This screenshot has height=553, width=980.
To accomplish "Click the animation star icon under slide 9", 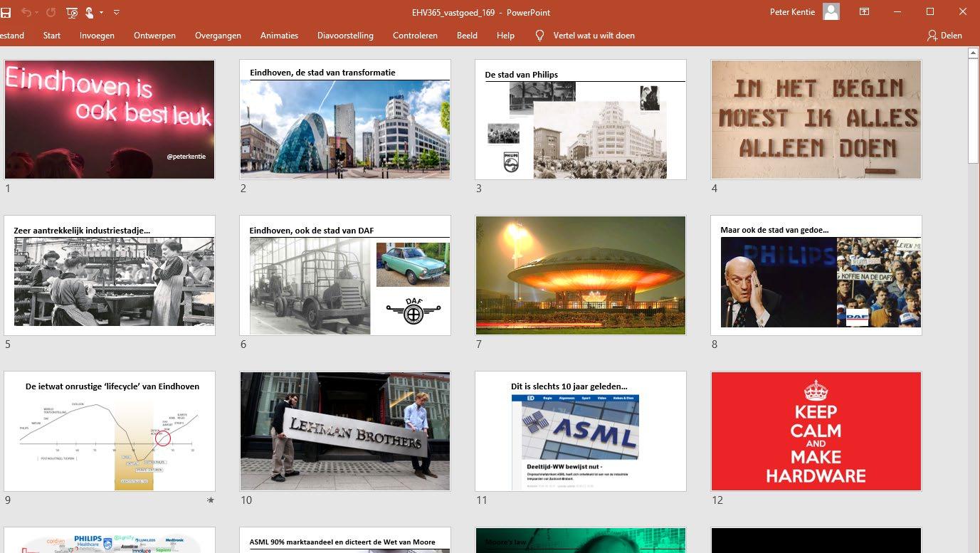I will point(210,500).
